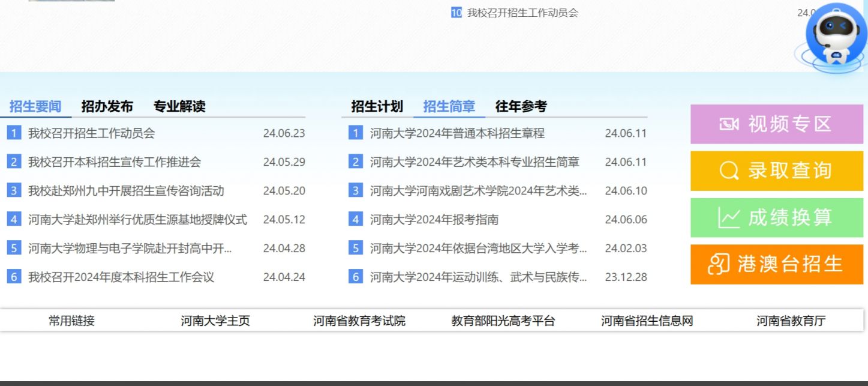Click number badge 5 beside 依据台湾地区大学入学考
Image resolution: width=868 pixels, height=386 pixels.
pyautogui.click(x=356, y=248)
